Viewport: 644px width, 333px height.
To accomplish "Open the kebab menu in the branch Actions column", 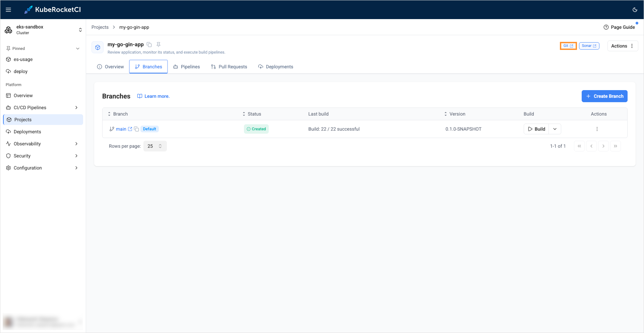I will [597, 129].
